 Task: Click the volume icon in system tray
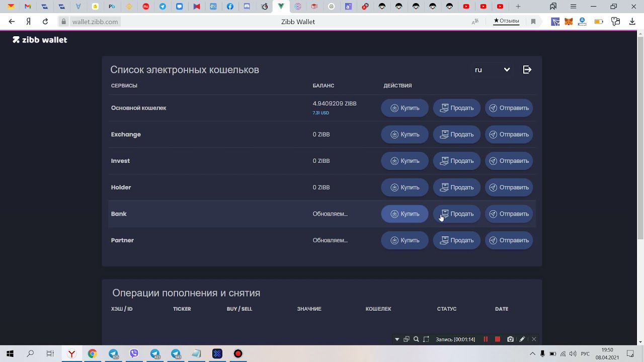(x=574, y=353)
